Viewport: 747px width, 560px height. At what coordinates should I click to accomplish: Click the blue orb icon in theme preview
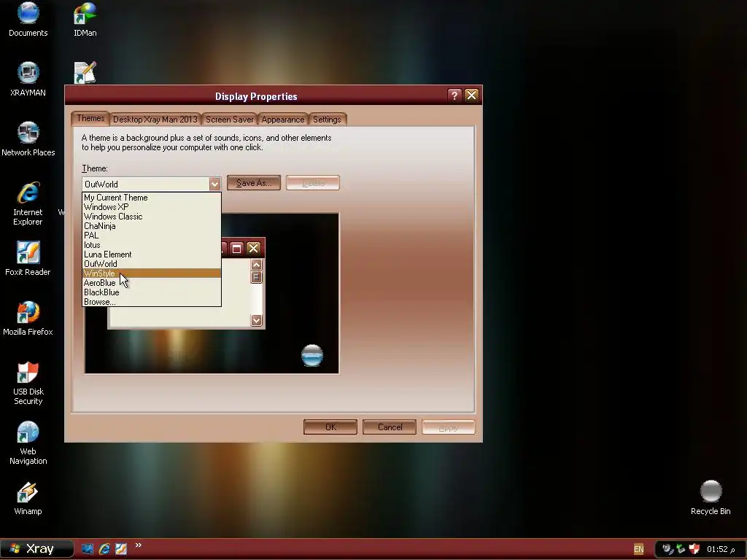(x=312, y=355)
